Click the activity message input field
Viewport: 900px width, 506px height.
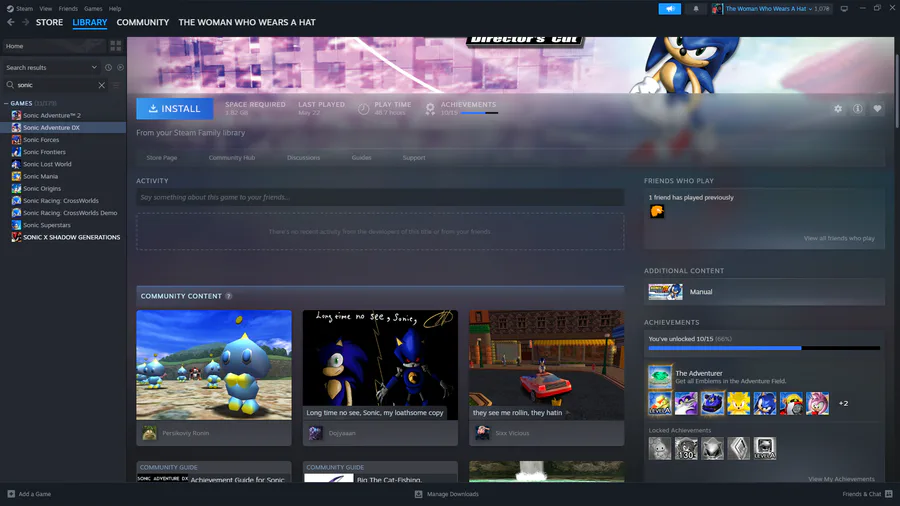(x=380, y=197)
